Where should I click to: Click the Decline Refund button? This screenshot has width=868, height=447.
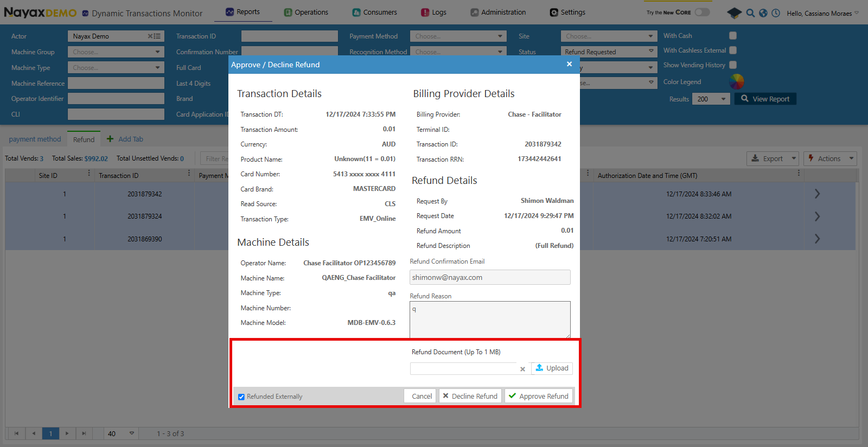470,396
